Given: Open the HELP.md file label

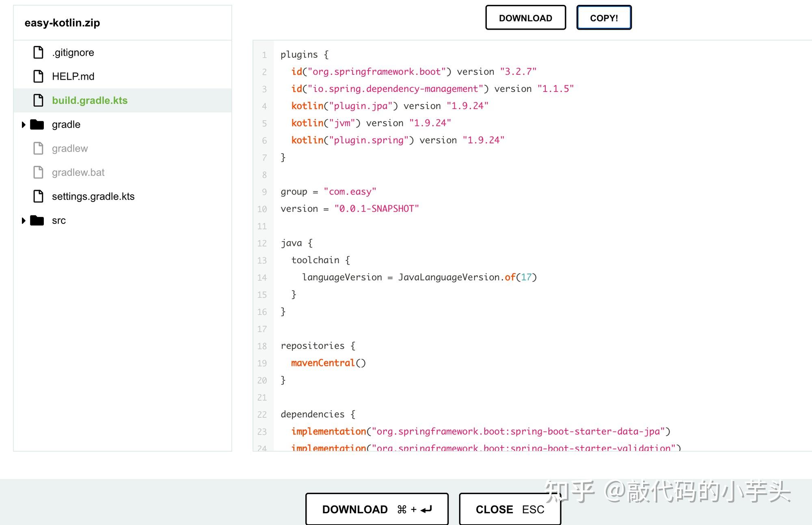Looking at the screenshot, I should click(73, 76).
